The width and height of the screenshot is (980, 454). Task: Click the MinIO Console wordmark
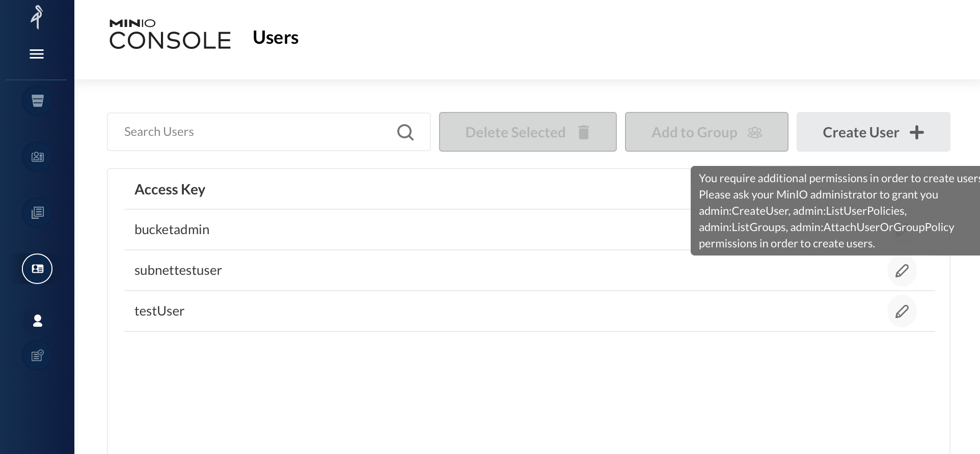click(x=170, y=33)
